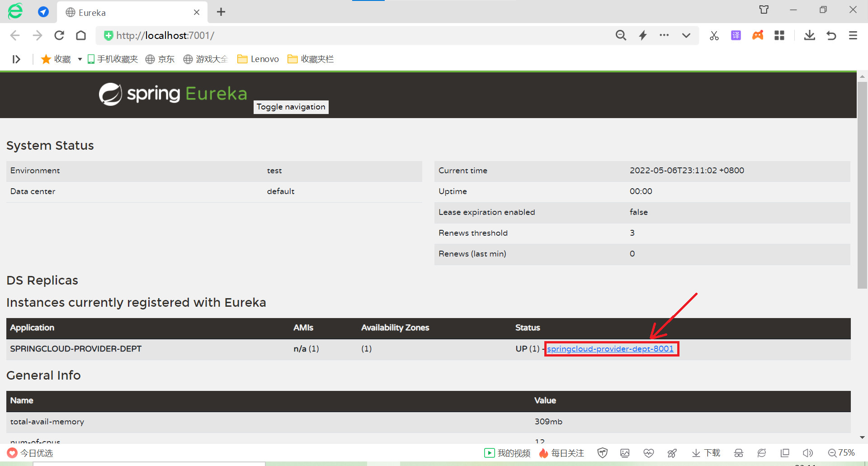Click the spring Eureka logo
The image size is (868, 466).
173,94
